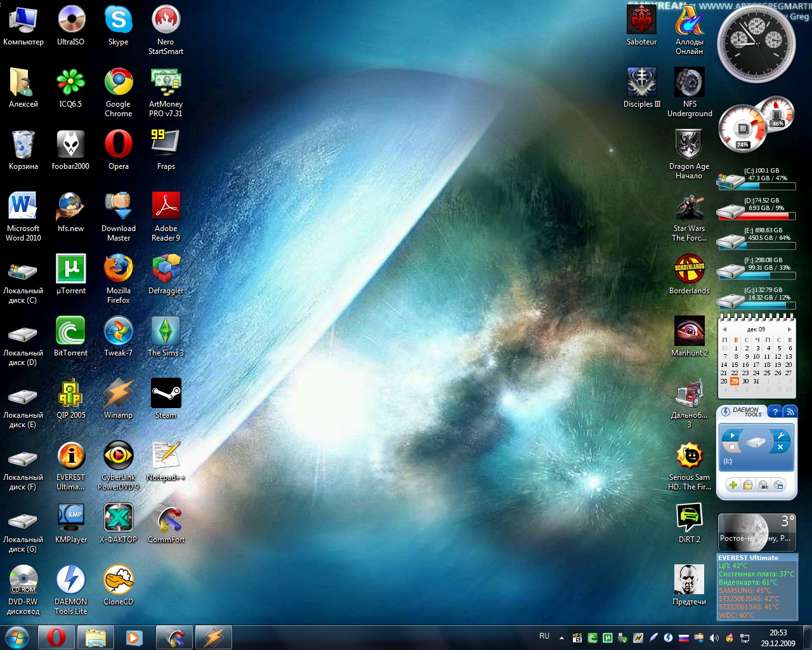Select Dragon Age Начало shortcut
Viewport: 812px width, 650px height.
[689, 154]
